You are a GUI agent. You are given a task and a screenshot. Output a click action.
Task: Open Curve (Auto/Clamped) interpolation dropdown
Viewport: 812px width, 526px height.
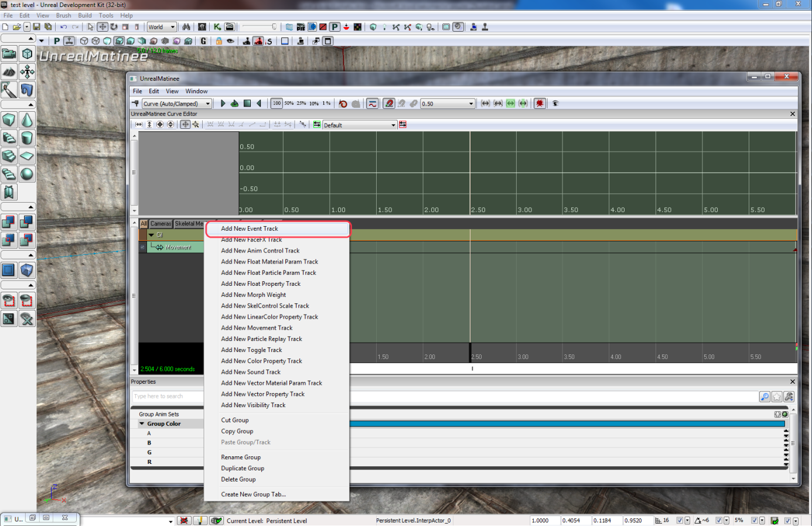click(176, 104)
